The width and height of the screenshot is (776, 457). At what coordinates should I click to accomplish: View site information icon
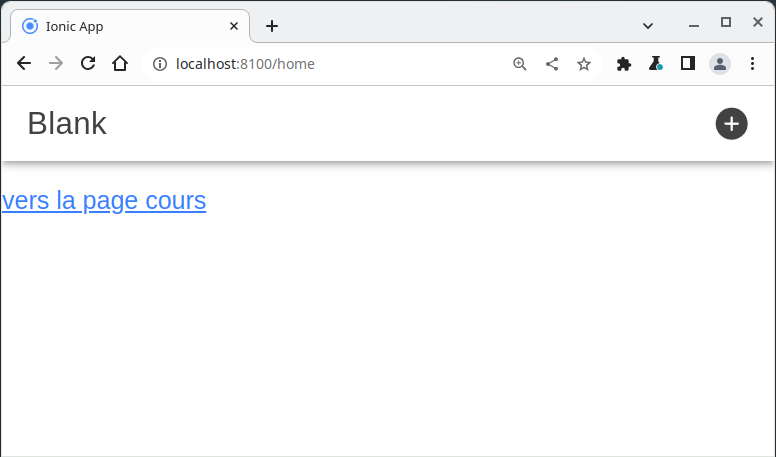pos(159,64)
